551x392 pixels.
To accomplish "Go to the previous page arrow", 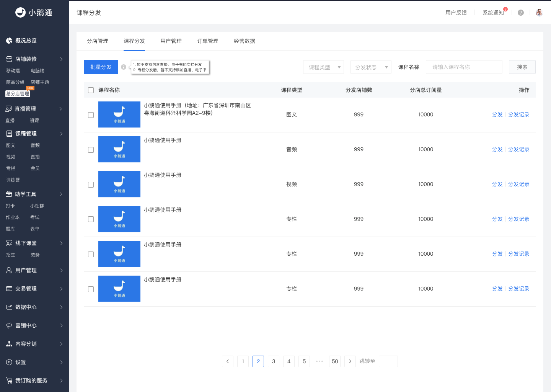I will click(228, 361).
